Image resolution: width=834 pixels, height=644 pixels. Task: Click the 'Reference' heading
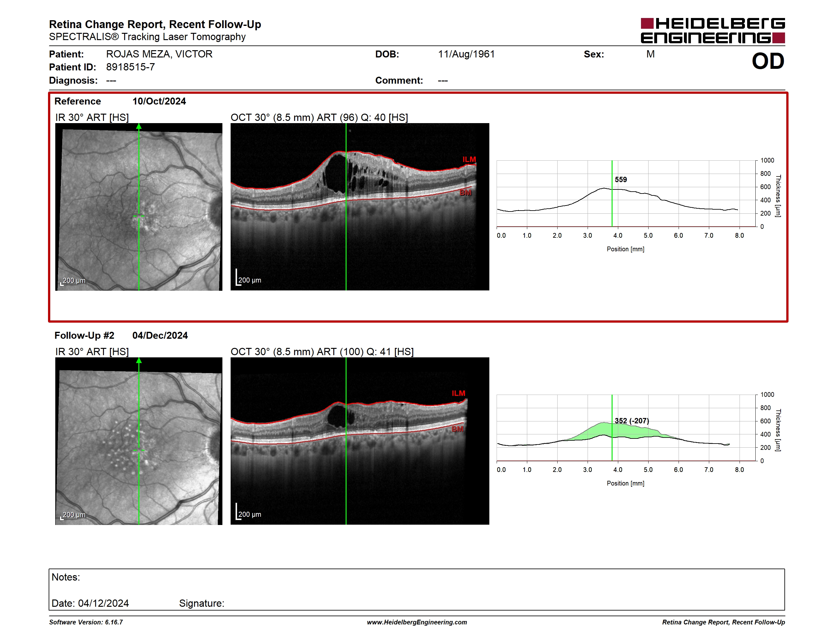click(77, 101)
